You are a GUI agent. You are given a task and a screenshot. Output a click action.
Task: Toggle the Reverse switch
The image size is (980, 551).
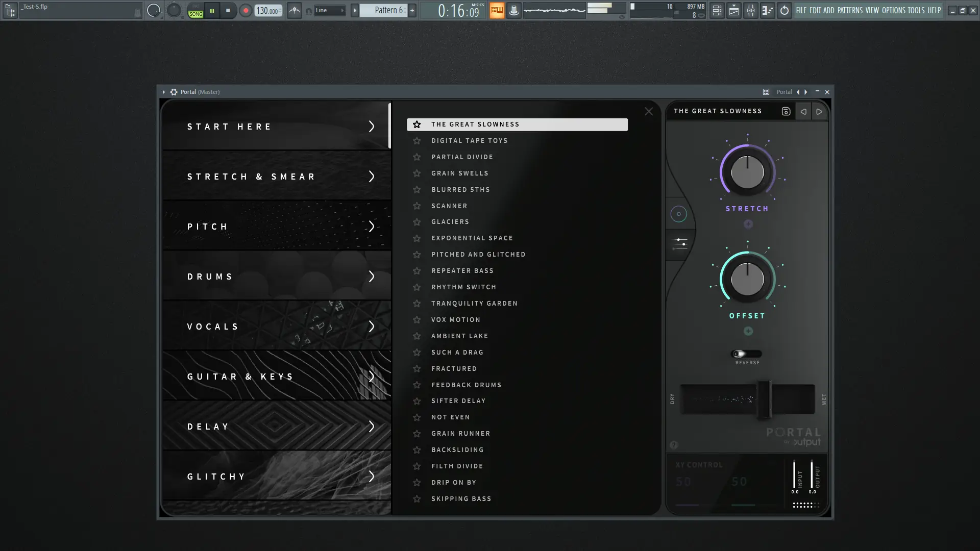(747, 354)
